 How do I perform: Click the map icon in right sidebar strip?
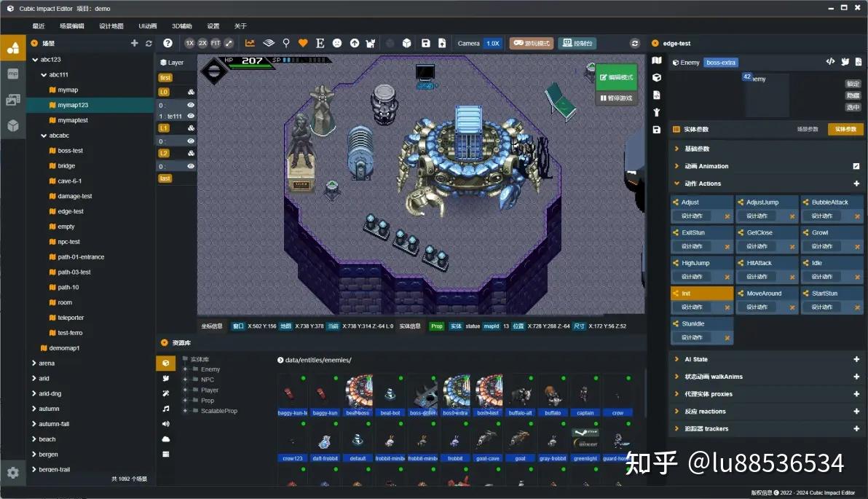click(657, 60)
